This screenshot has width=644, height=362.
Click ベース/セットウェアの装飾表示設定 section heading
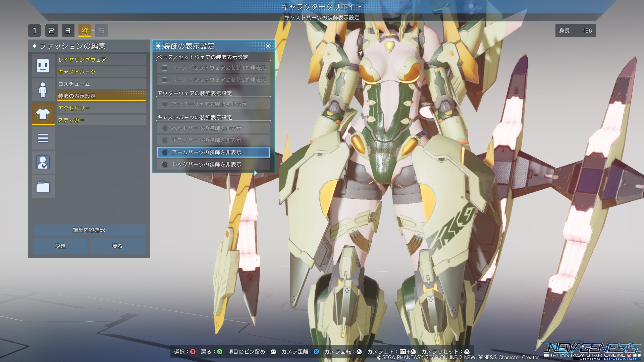203,57
